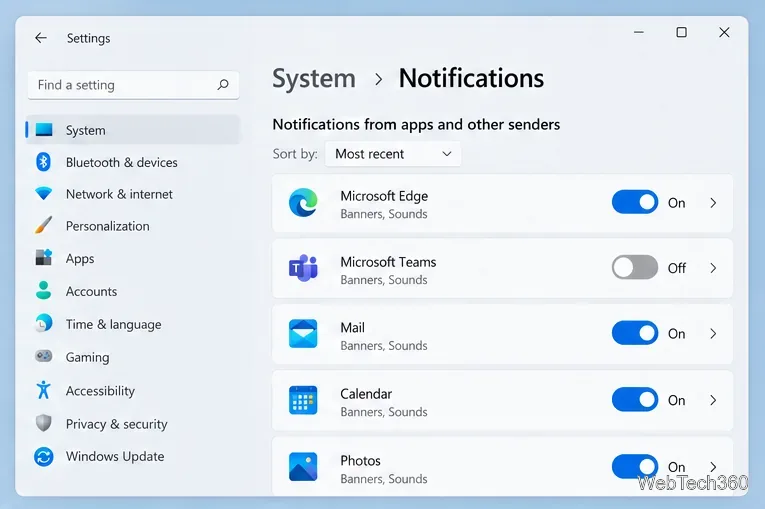Click Banners, Sounds under Mail

tap(383, 346)
